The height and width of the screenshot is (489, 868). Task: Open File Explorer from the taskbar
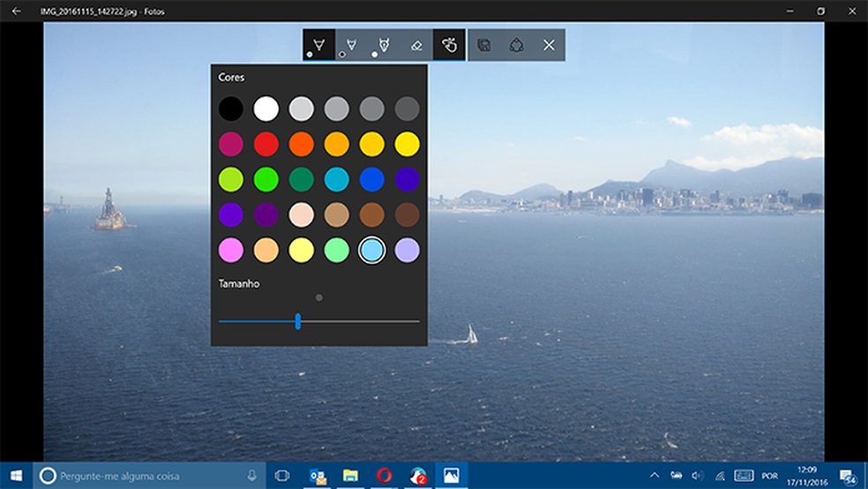350,476
